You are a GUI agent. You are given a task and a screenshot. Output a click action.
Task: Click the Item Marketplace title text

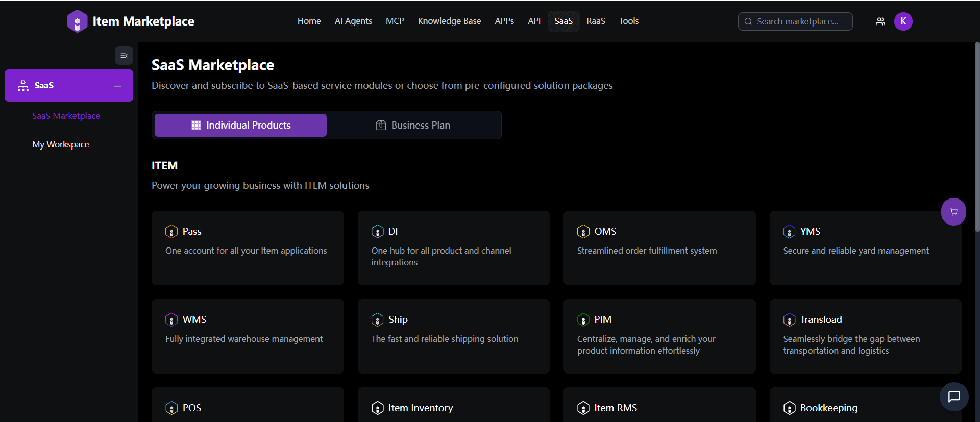tap(143, 21)
